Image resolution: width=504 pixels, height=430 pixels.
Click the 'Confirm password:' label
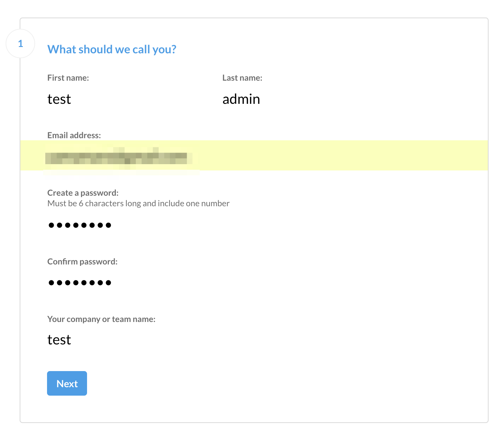82,262
